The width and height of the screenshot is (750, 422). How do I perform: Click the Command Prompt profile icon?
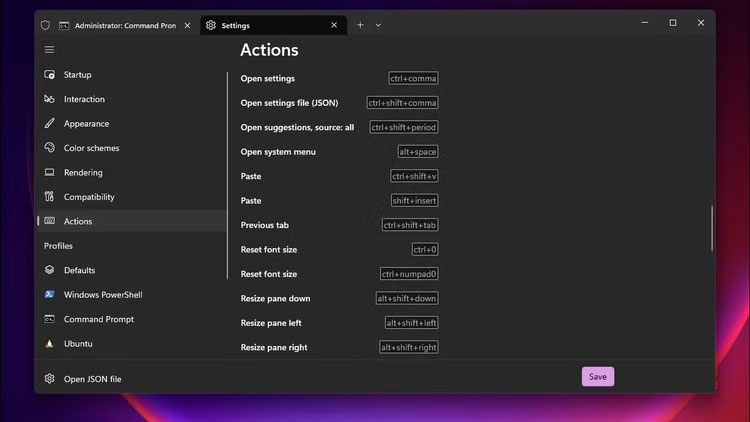(x=49, y=319)
